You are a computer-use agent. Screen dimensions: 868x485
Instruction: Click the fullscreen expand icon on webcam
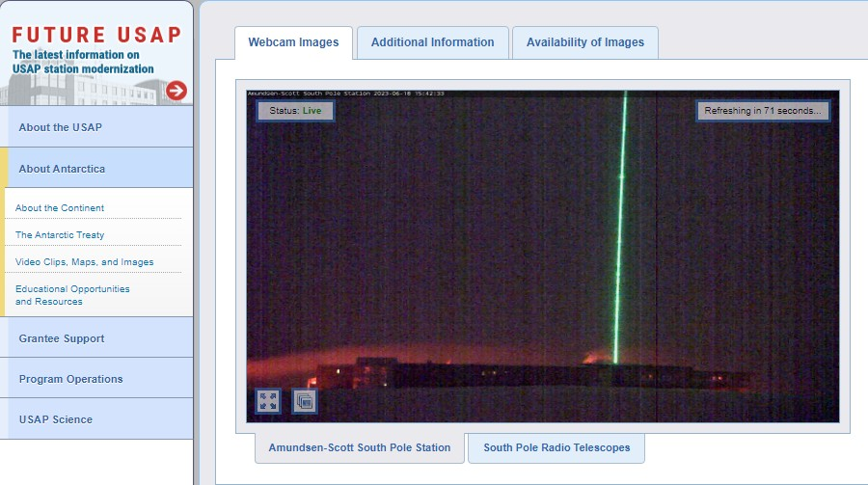click(268, 401)
